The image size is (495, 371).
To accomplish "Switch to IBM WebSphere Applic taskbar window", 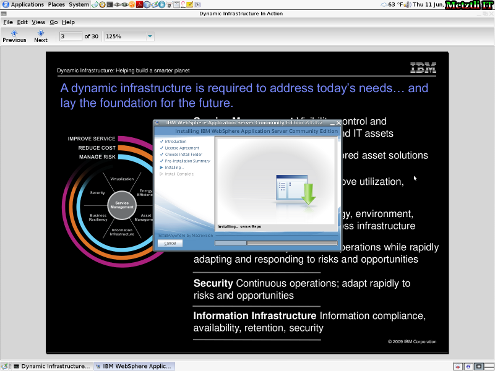I will 134,366.
